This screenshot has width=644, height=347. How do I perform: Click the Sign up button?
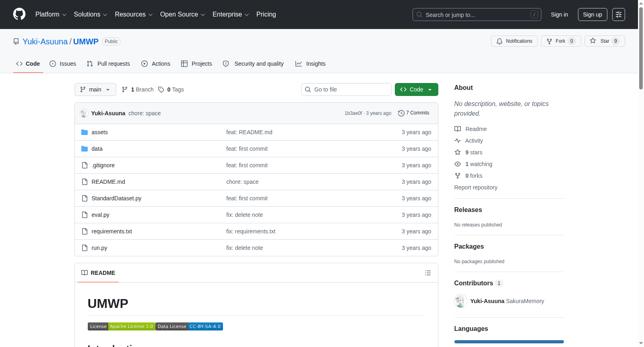click(x=592, y=15)
